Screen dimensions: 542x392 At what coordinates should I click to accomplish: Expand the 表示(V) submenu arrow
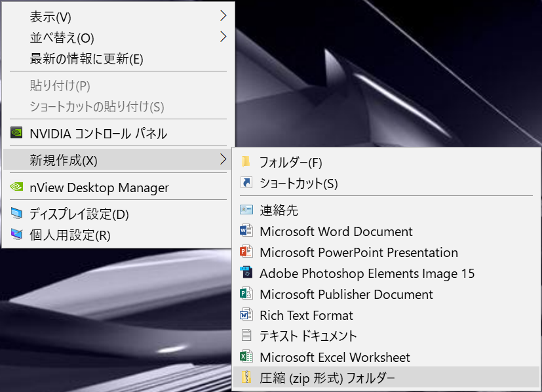223,16
